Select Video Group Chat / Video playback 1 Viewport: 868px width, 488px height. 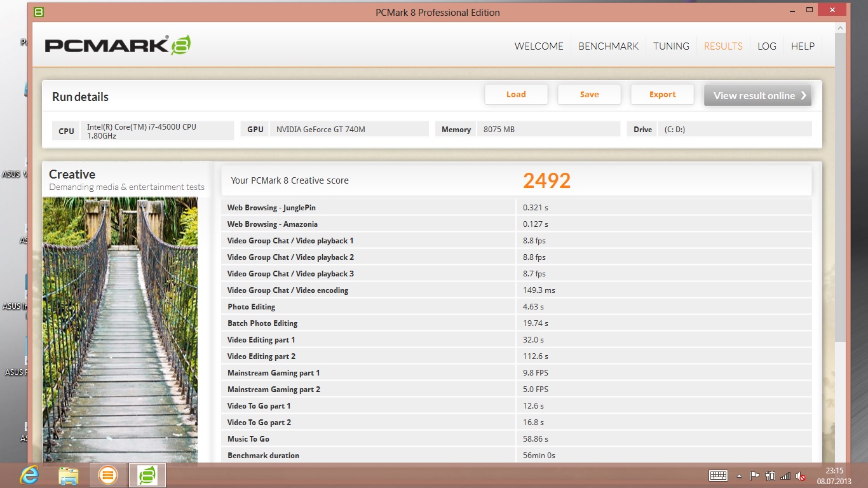[x=516, y=241]
